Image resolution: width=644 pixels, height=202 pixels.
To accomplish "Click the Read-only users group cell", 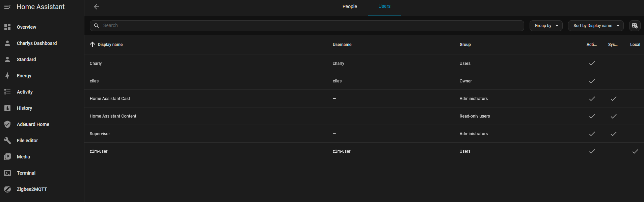I will click(475, 116).
